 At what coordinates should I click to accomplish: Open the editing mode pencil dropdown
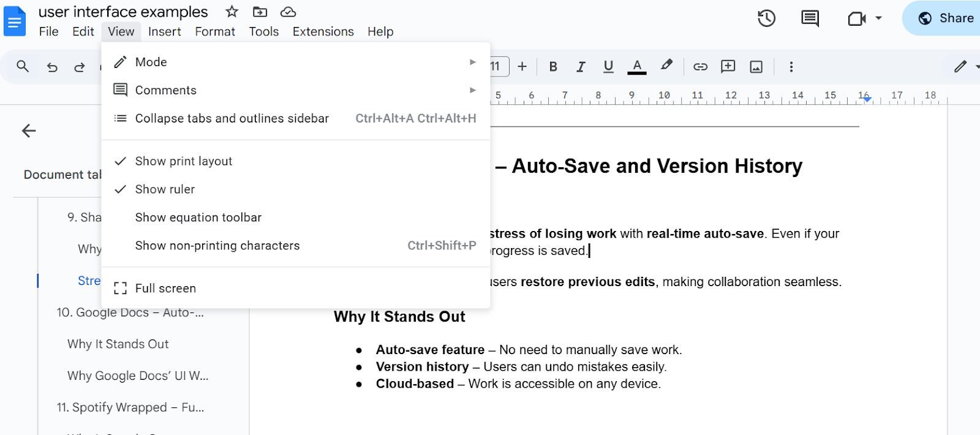[x=966, y=66]
